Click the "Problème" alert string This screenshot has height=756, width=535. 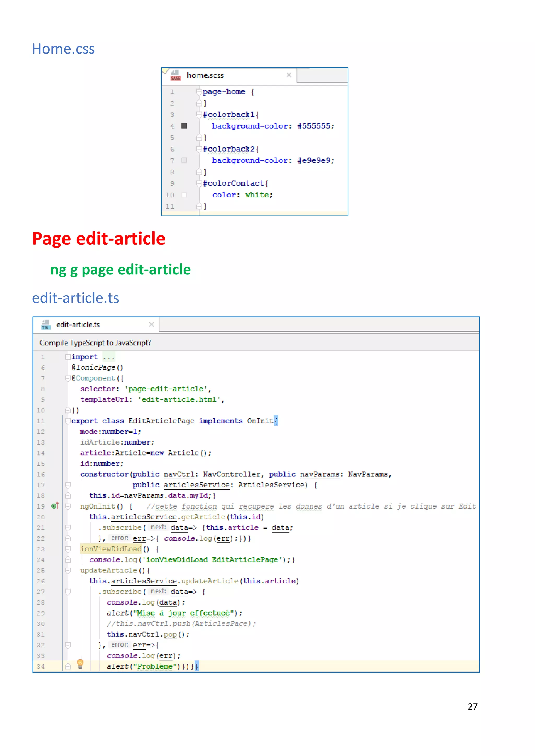click(x=155, y=666)
